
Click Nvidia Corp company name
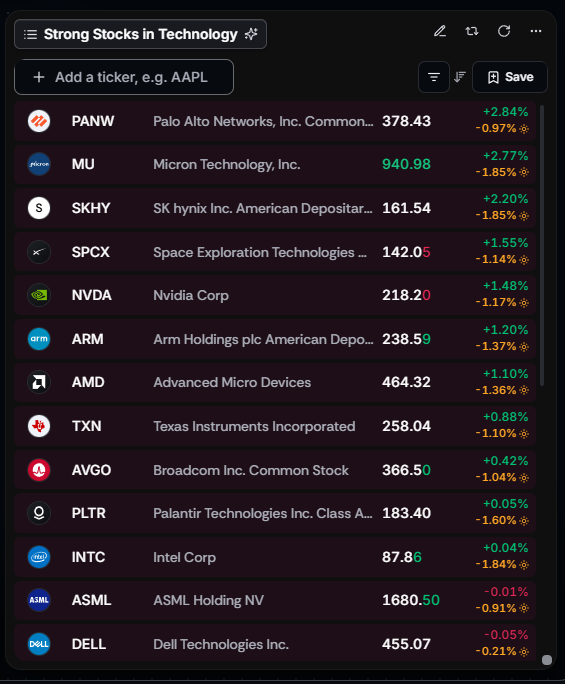coord(191,295)
